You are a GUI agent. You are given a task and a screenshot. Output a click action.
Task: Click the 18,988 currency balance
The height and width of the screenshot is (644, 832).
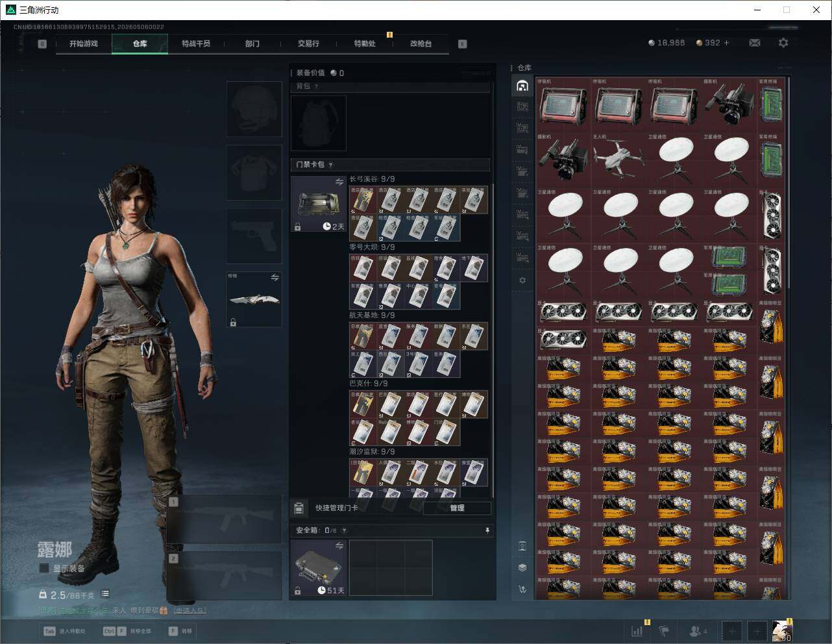pos(667,43)
